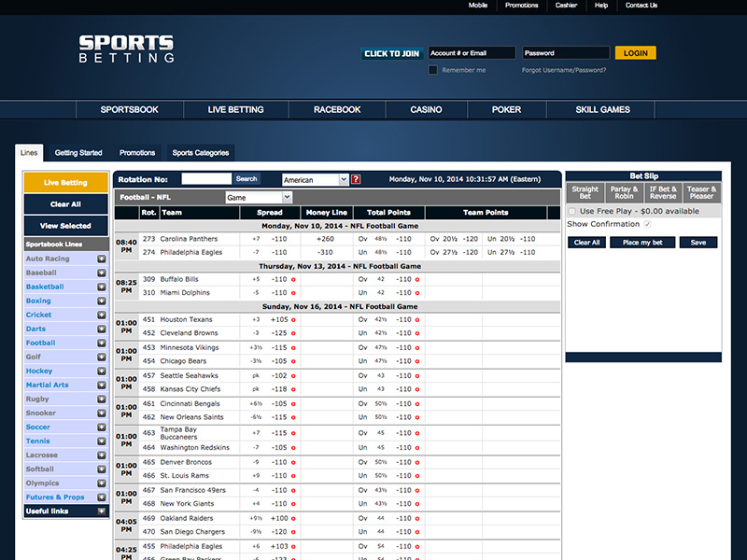This screenshot has width=747, height=560.
Task: Expand Cricket sidebar arrow icon
Action: pos(102,315)
